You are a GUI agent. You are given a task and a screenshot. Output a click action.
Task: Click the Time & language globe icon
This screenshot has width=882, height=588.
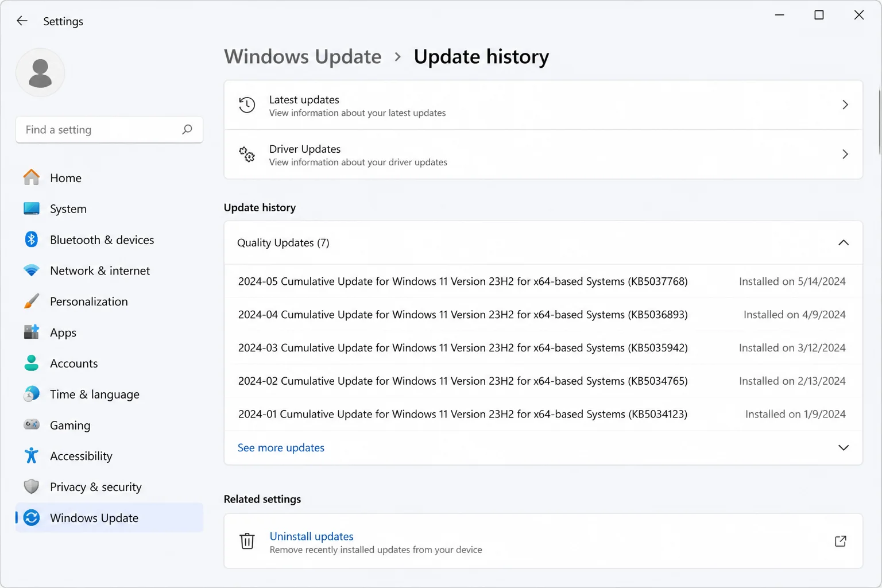[x=32, y=394]
